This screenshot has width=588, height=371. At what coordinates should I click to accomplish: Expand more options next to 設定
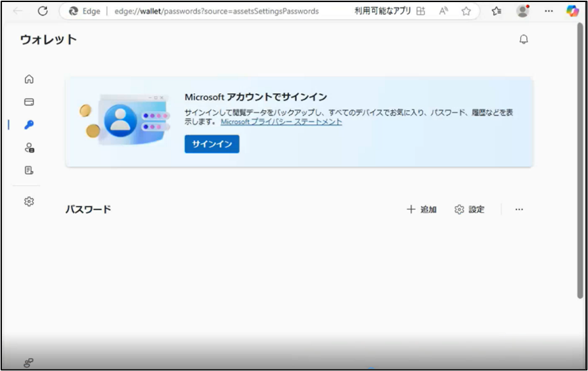pyautogui.click(x=519, y=209)
